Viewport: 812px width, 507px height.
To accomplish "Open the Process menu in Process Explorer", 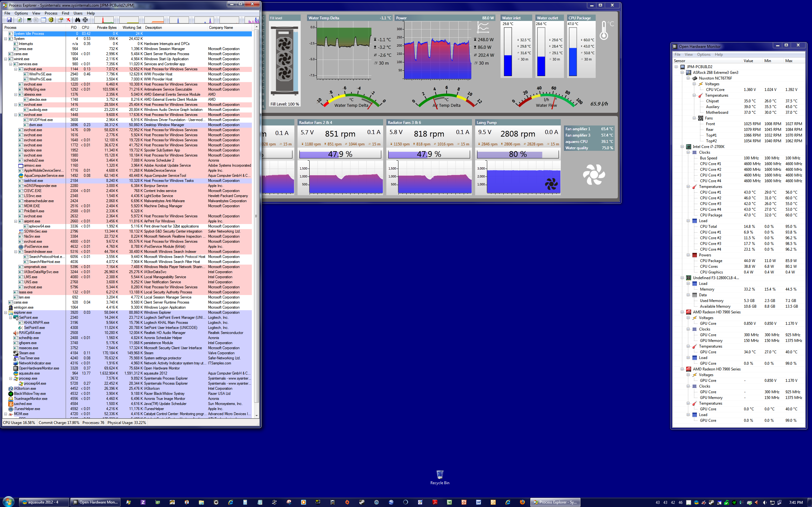I will tap(51, 13).
